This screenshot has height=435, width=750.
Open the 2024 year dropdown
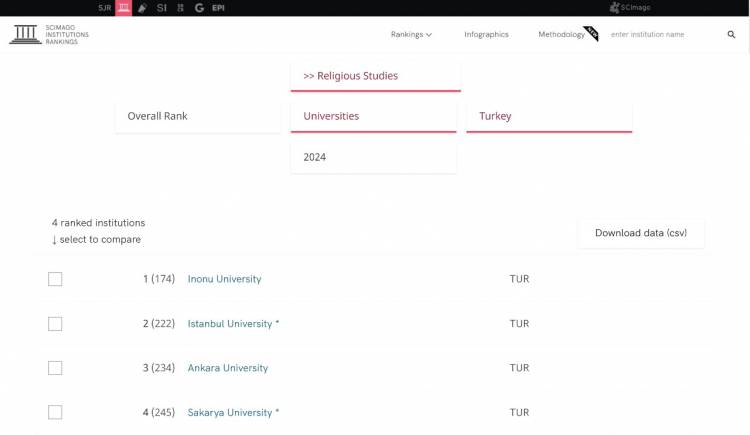pos(374,157)
